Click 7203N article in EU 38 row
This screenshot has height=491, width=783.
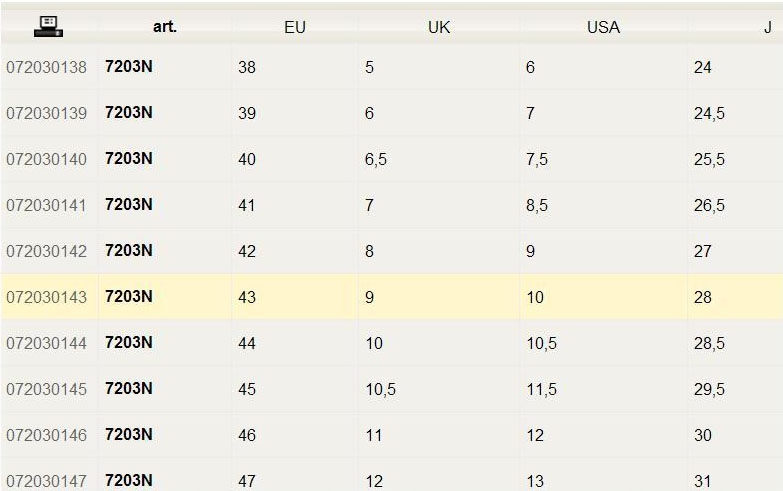coord(129,66)
